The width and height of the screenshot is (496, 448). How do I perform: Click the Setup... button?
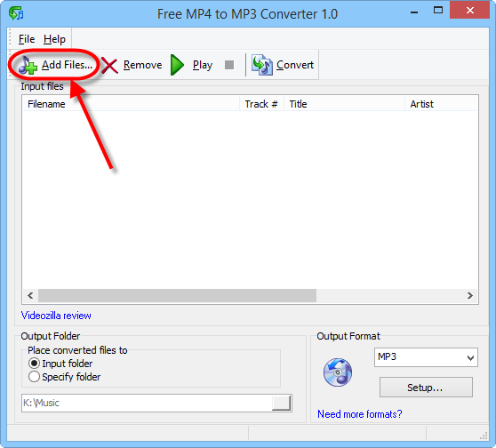[426, 388]
